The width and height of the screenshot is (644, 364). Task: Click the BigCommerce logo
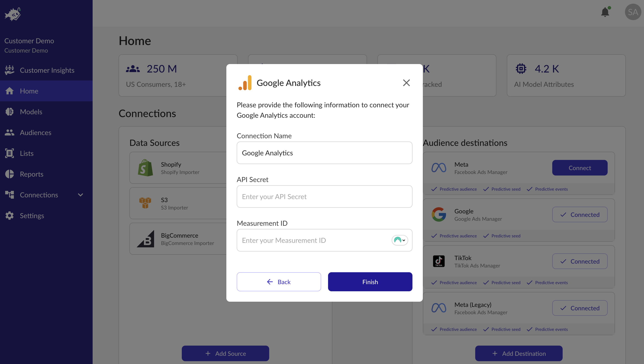(x=145, y=239)
